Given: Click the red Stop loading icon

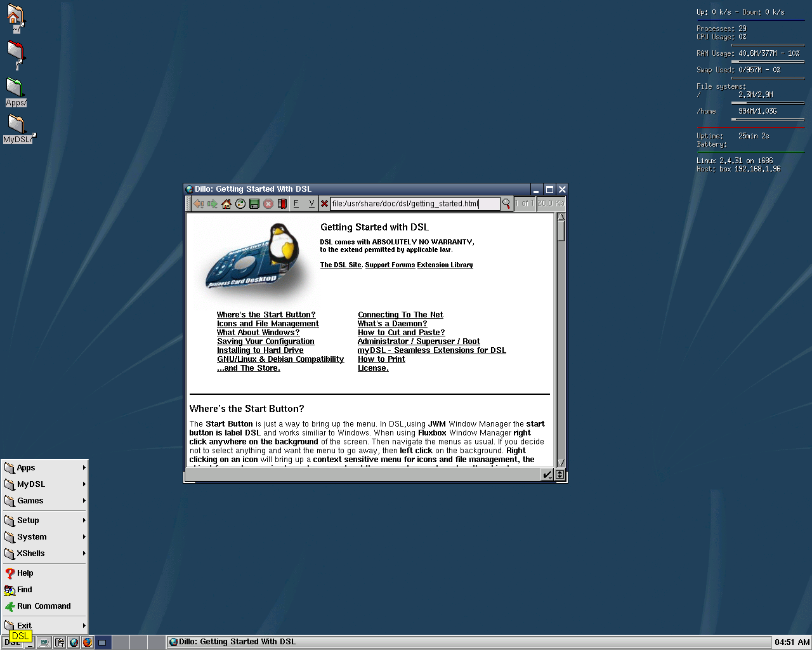Looking at the screenshot, I should tap(268, 204).
